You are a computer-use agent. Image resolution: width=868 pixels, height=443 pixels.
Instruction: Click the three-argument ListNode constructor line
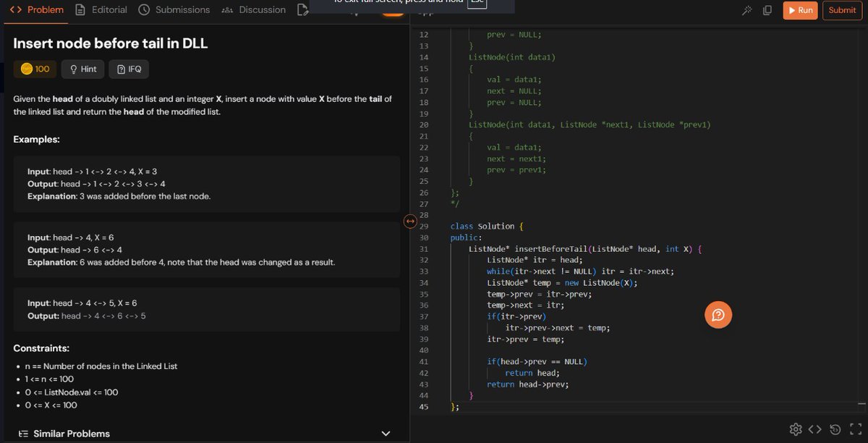click(x=590, y=125)
